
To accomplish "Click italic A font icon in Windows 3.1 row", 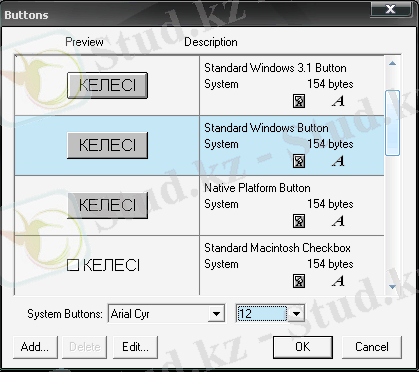I will coord(338,101).
